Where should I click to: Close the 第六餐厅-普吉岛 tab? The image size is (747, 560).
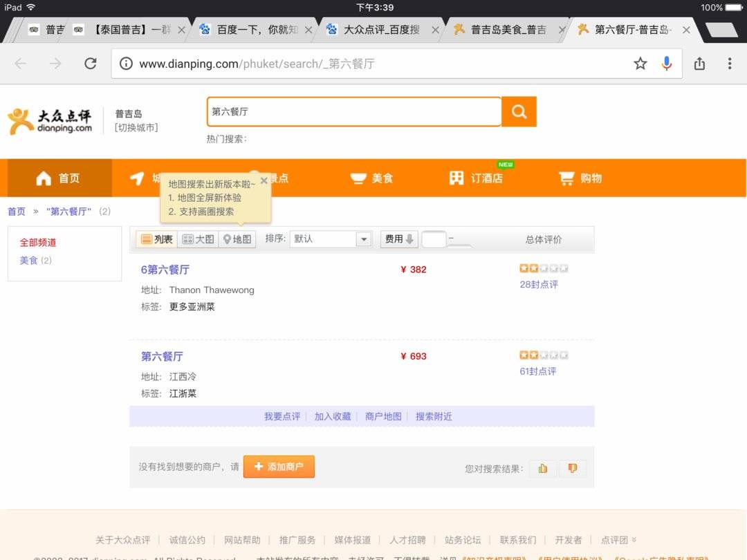pos(686,30)
